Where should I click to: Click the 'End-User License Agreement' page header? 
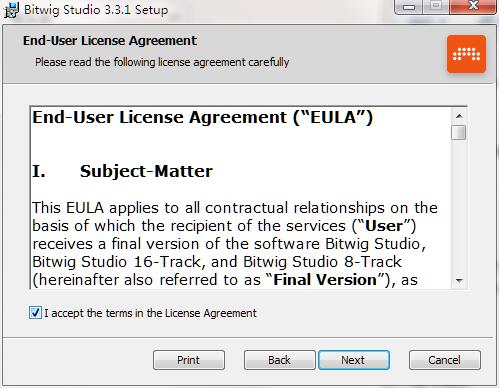[110, 41]
